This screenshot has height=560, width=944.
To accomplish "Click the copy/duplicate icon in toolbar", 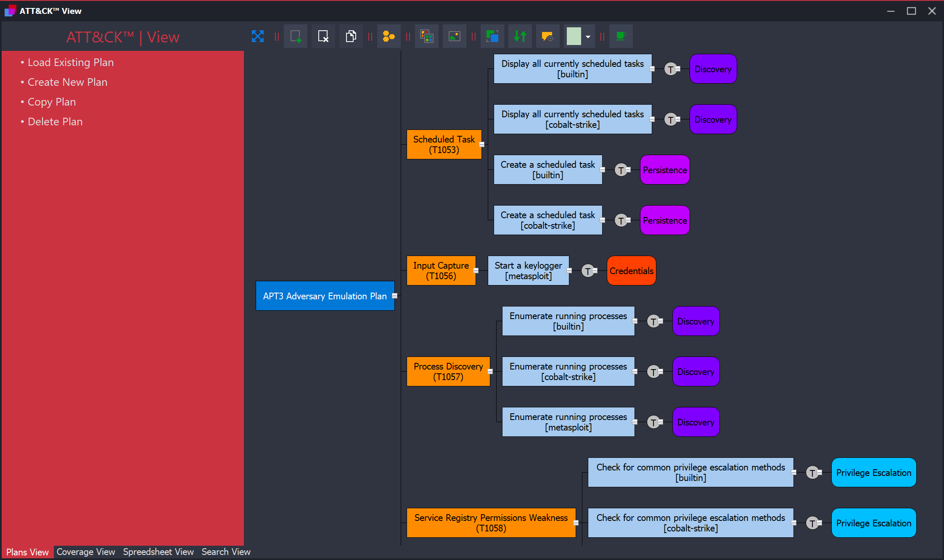I will 352,37.
